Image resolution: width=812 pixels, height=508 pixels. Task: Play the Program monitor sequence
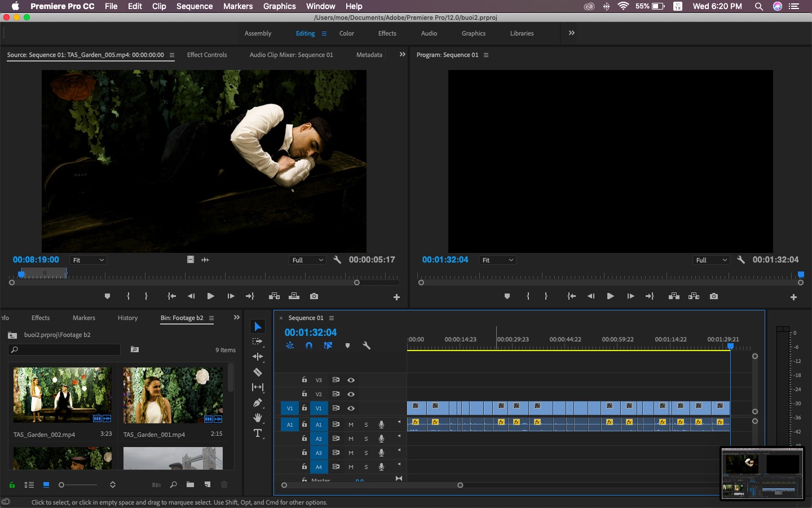point(610,296)
